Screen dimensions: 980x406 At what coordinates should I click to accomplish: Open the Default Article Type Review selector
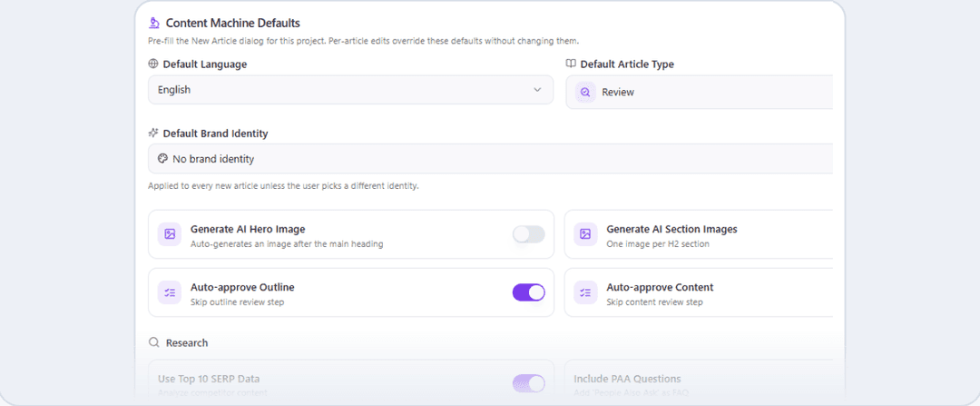(699, 92)
